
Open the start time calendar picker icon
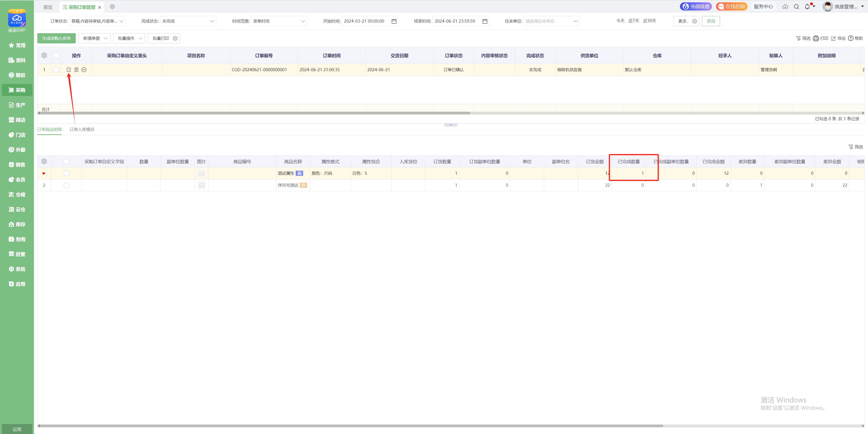(394, 21)
